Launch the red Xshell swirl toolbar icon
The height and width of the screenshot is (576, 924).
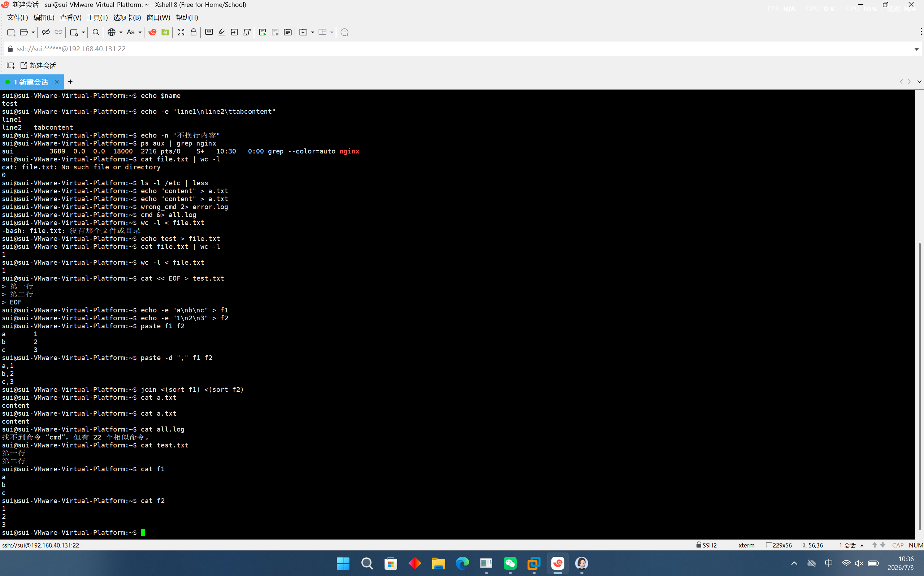pyautogui.click(x=152, y=33)
